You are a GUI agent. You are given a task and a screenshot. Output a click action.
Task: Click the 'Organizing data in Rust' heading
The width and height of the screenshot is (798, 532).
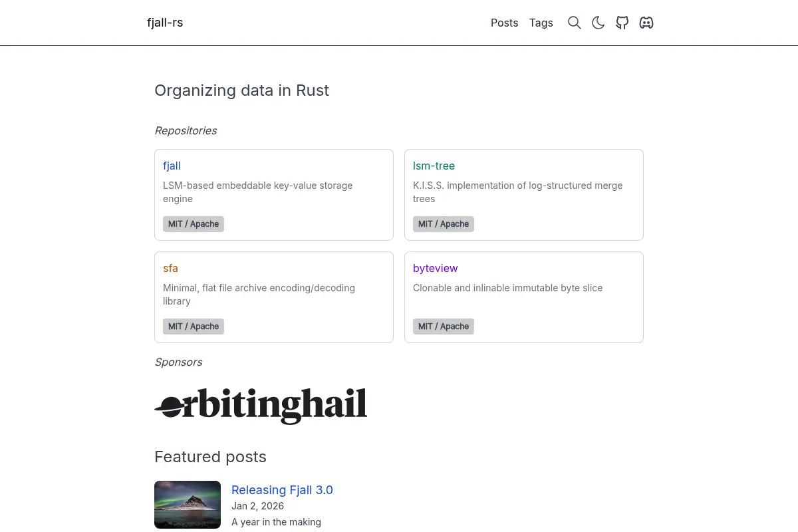(241, 90)
